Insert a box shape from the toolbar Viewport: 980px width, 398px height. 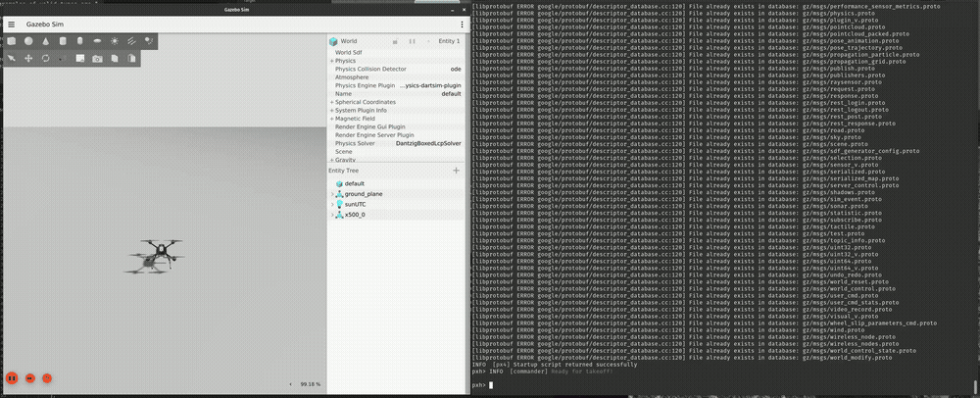(11, 41)
